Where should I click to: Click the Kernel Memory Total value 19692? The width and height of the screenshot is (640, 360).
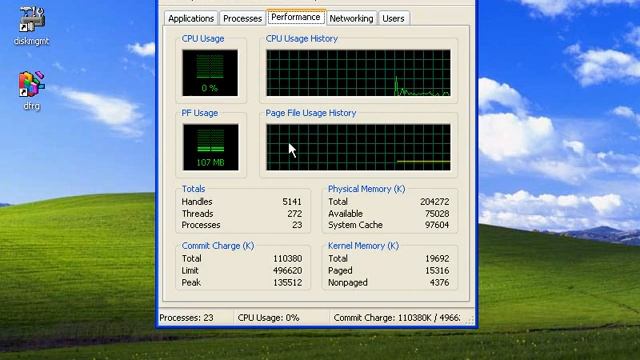point(437,258)
